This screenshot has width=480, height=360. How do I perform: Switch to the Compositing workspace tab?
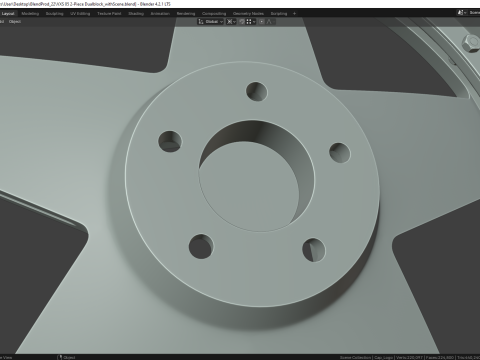point(214,14)
